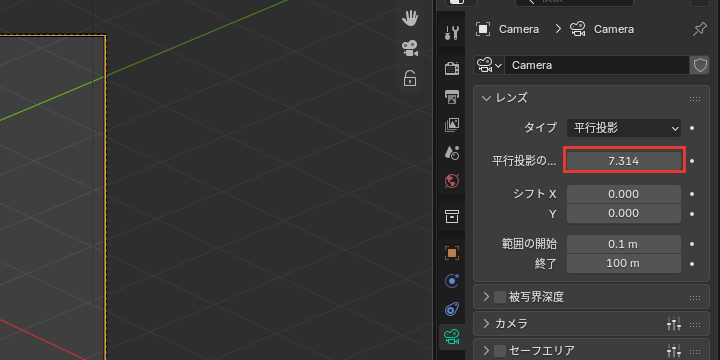
Task: Click the 範囲の開始 field 0.1 m
Action: tap(624, 244)
